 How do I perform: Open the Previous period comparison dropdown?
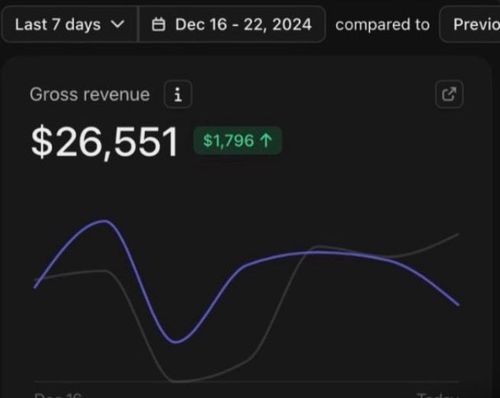click(x=470, y=25)
